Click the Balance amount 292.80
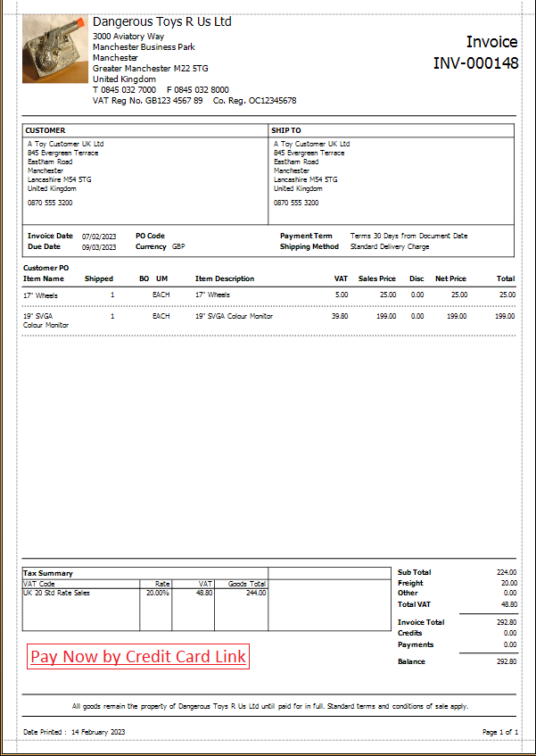This screenshot has width=536, height=756. pyautogui.click(x=506, y=661)
